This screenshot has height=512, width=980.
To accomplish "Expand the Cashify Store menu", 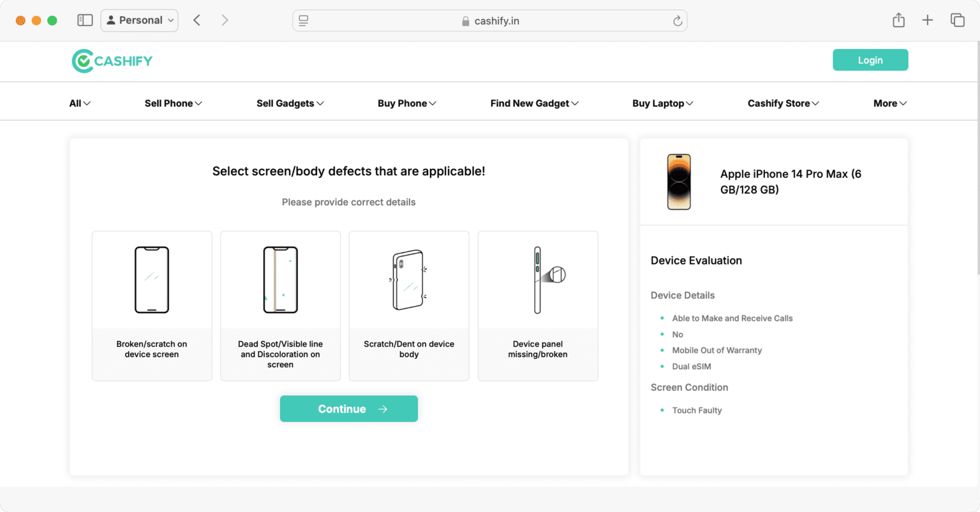I will 783,103.
